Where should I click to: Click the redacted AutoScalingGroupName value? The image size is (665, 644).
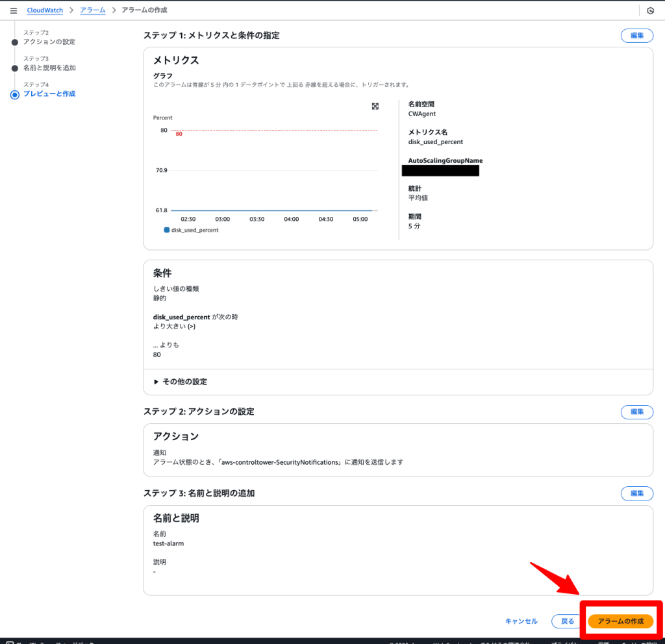click(x=440, y=171)
